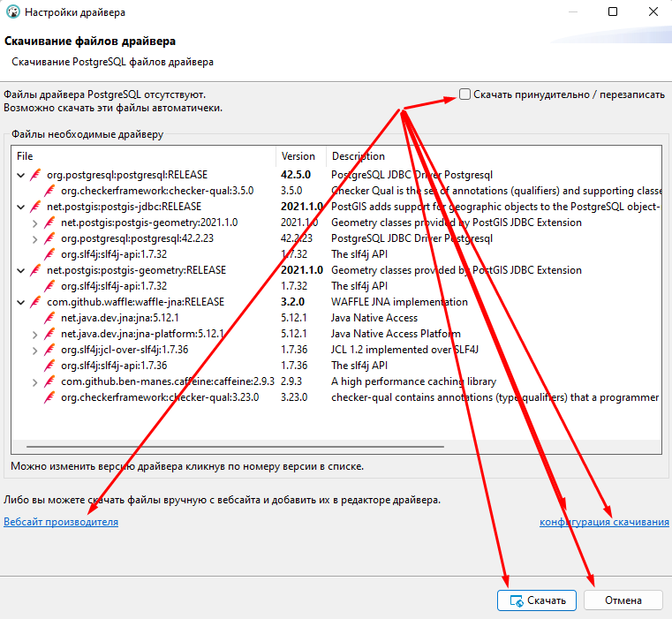Open the Вебсайт производителя link

click(61, 522)
